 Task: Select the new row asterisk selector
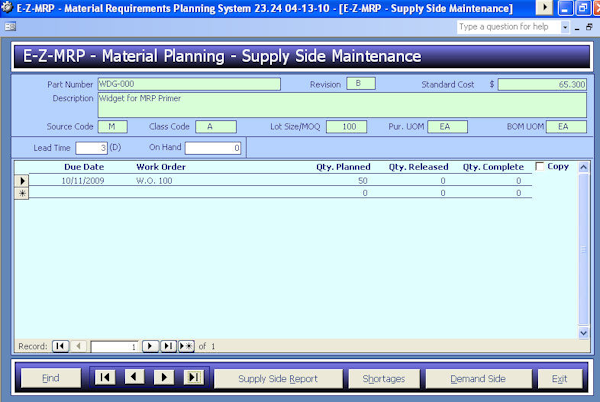22,193
